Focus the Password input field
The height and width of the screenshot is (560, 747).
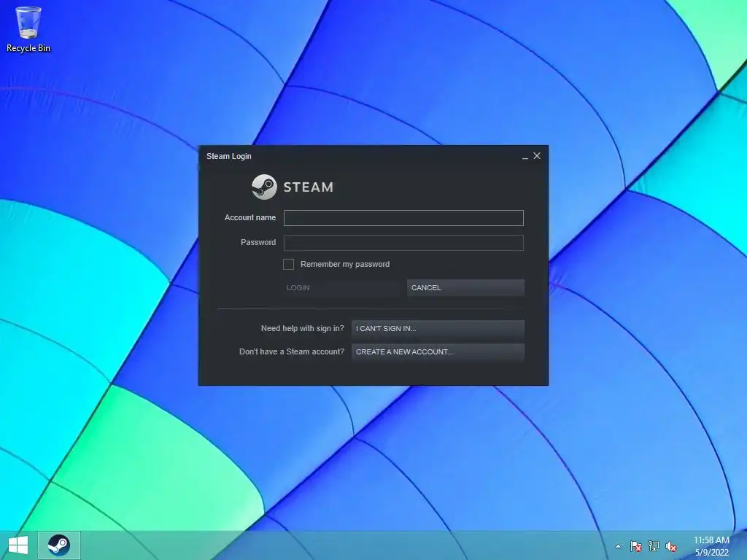pyautogui.click(x=403, y=242)
